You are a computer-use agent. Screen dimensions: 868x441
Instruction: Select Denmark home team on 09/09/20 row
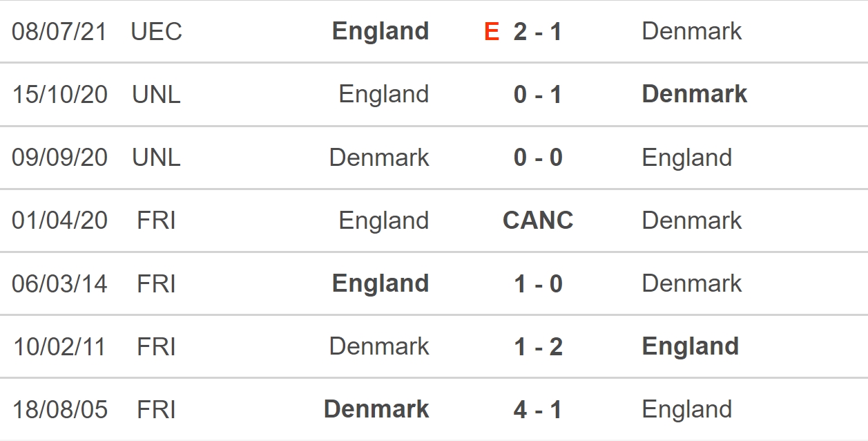[x=379, y=158]
